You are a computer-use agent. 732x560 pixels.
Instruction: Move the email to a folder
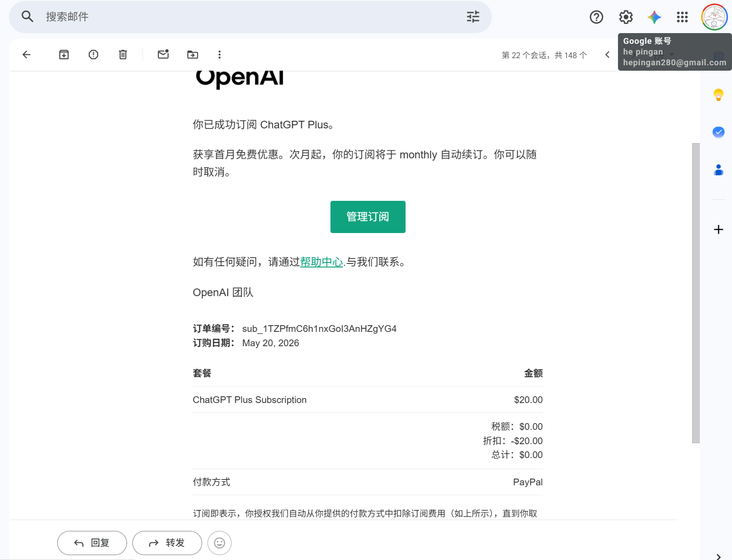[x=193, y=55]
